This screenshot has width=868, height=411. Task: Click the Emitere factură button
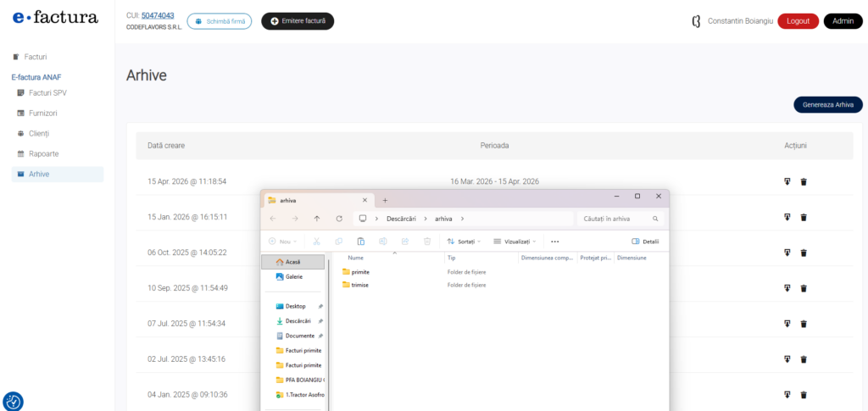[x=298, y=21]
